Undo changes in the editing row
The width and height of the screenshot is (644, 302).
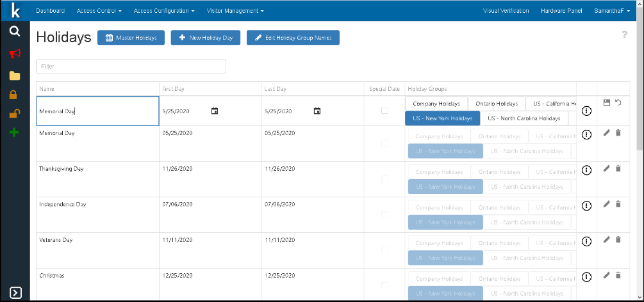point(618,102)
